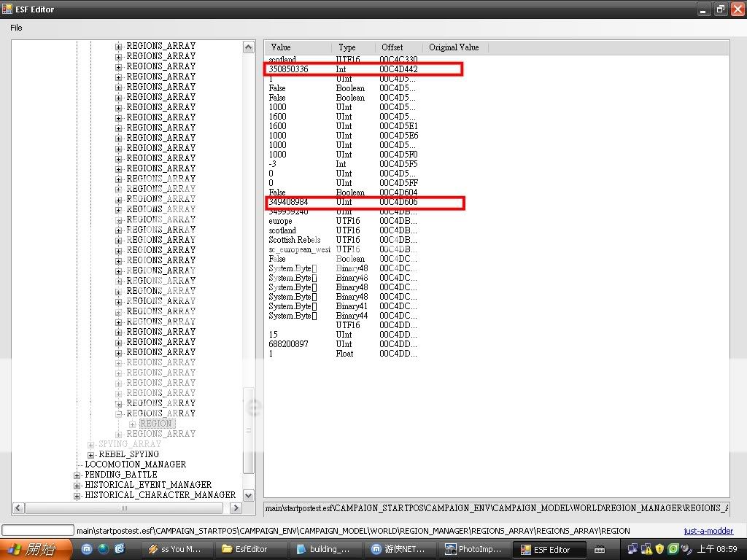Image resolution: width=747 pixels, height=560 pixels.
Task: Launch the globe browser quick-launch icon
Action: (x=104, y=549)
